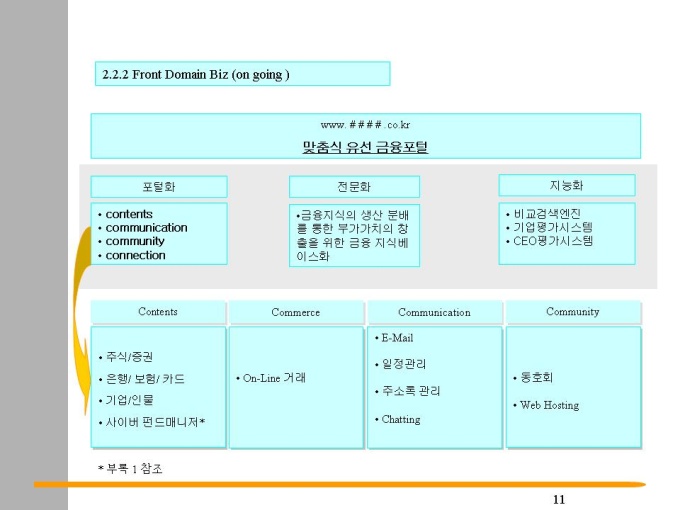Screen dimensions: 680x510
Task: Click the 전문화 header box
Action: (354, 187)
